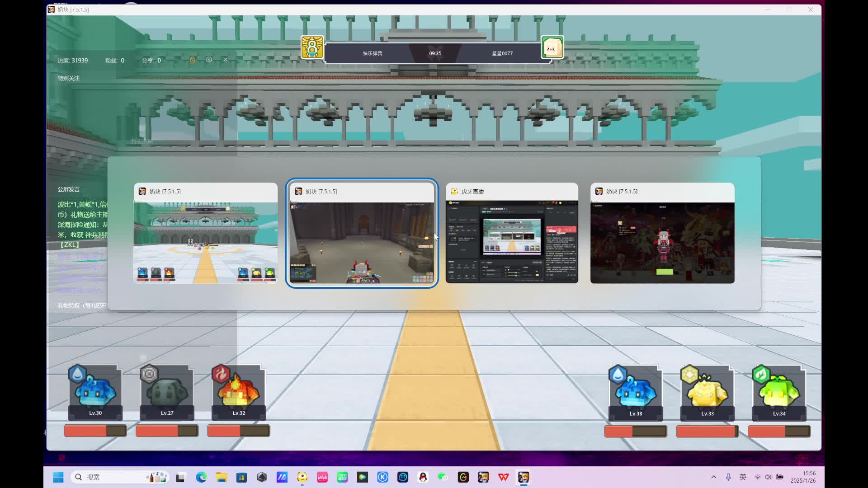The height and width of the screenshot is (488, 868).
Task: Close the stream info overlay panel
Action: [226, 60]
